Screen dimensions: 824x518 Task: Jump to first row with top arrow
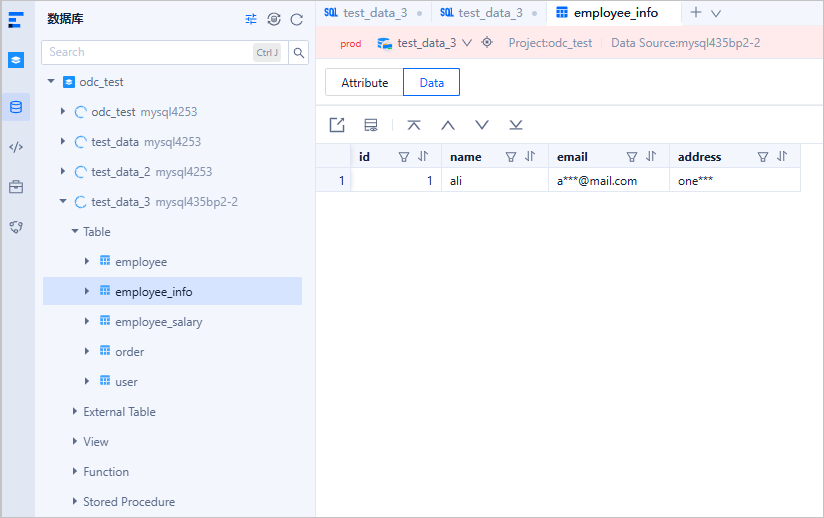(414, 125)
